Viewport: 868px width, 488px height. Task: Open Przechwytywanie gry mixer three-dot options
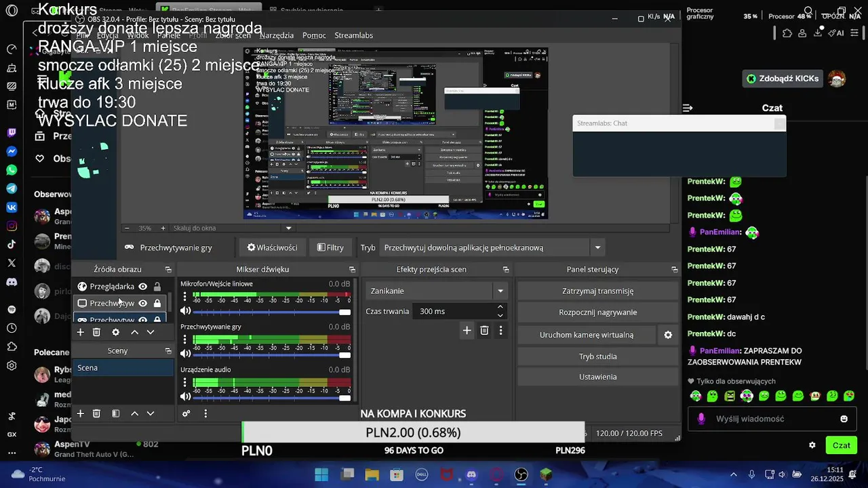(x=184, y=339)
